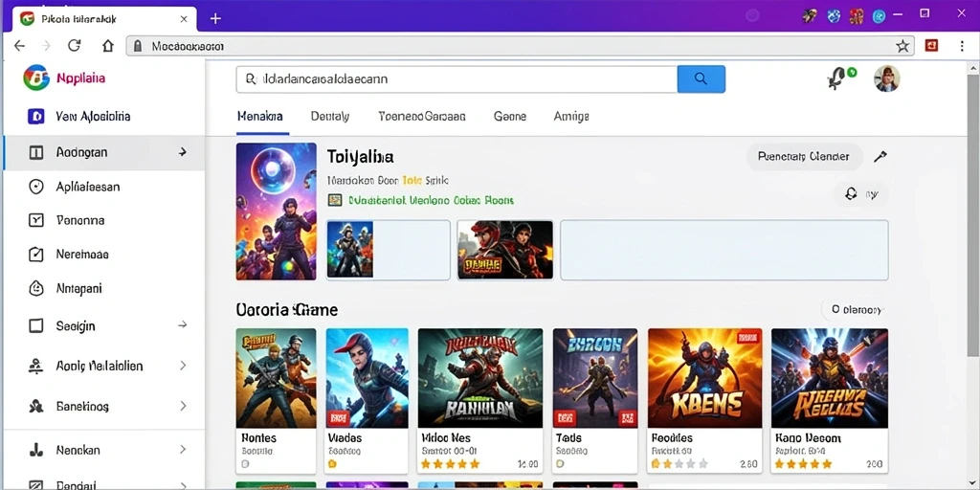Click the red extension icon in title bar

click(857, 16)
